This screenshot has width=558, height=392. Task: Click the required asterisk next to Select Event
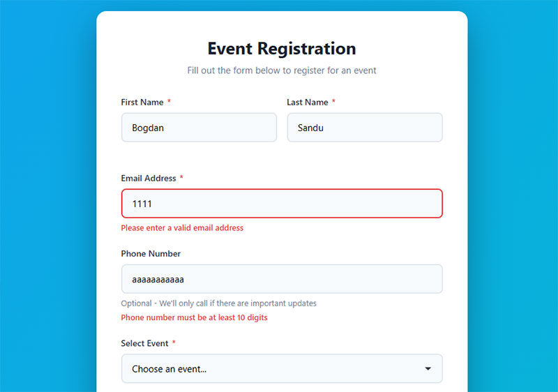tap(174, 344)
